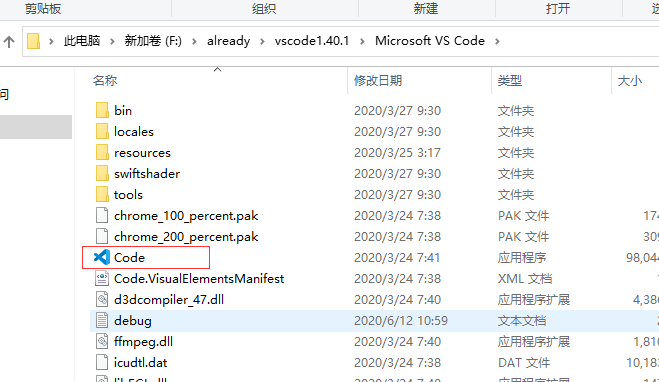Click 应用程序 type of Code row
Image resolution: width=659 pixels, height=382 pixels.
pyautogui.click(x=522, y=258)
